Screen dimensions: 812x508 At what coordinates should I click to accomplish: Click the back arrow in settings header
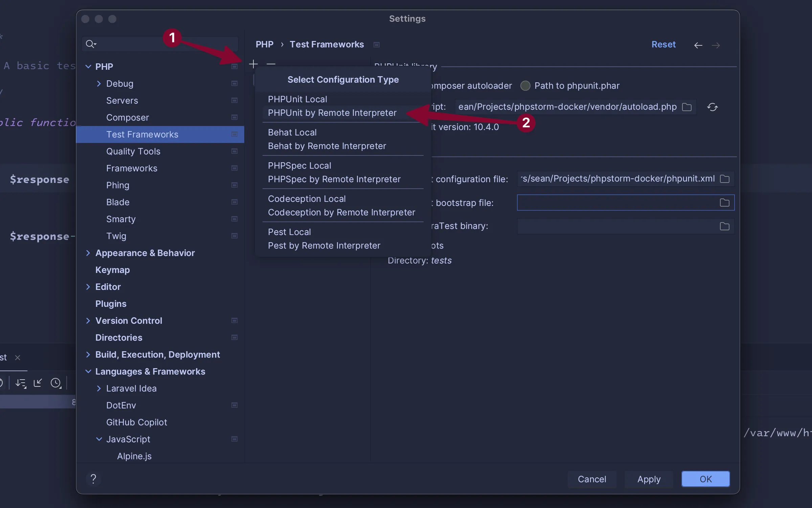coord(698,45)
